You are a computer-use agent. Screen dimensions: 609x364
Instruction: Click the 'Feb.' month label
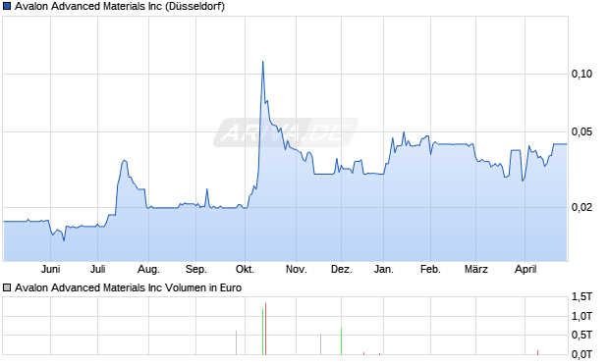[x=430, y=269]
